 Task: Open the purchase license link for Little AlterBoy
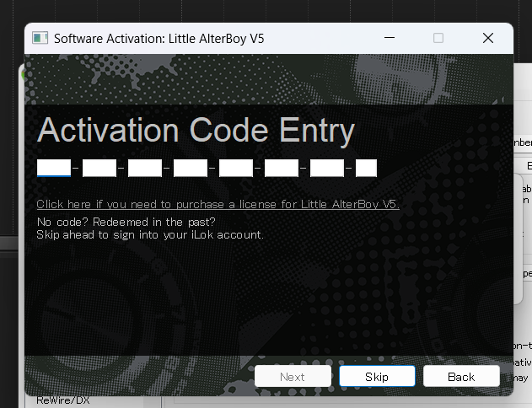[x=218, y=204]
